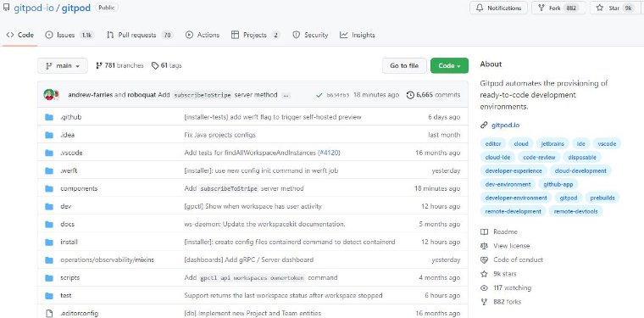Switch to the Code tab
The height and width of the screenshot is (318, 644).
[x=20, y=35]
